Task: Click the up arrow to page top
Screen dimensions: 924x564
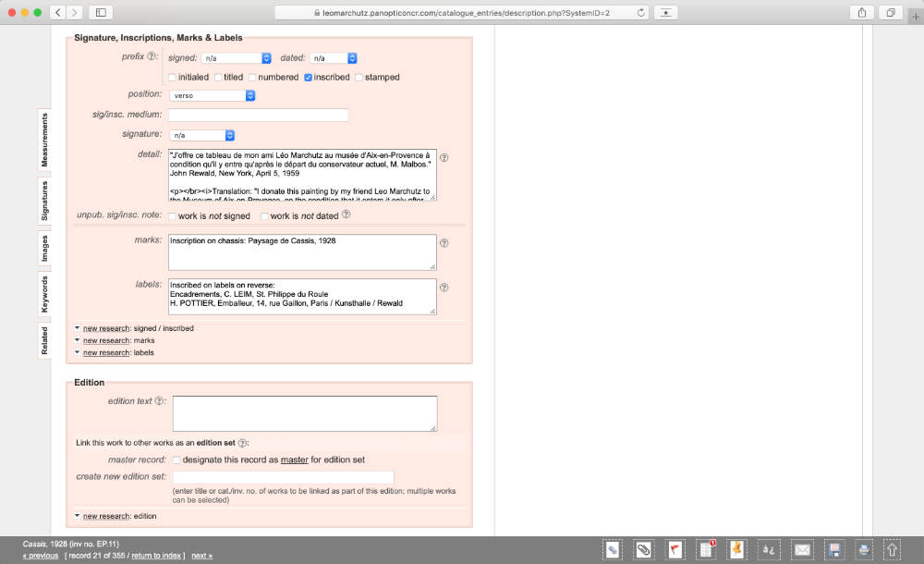Action: pyautogui.click(x=893, y=550)
